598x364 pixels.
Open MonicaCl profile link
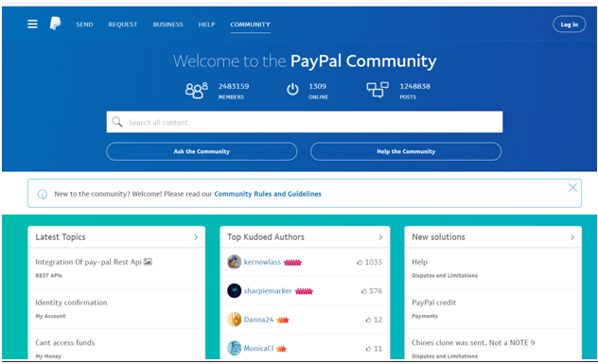click(x=258, y=348)
